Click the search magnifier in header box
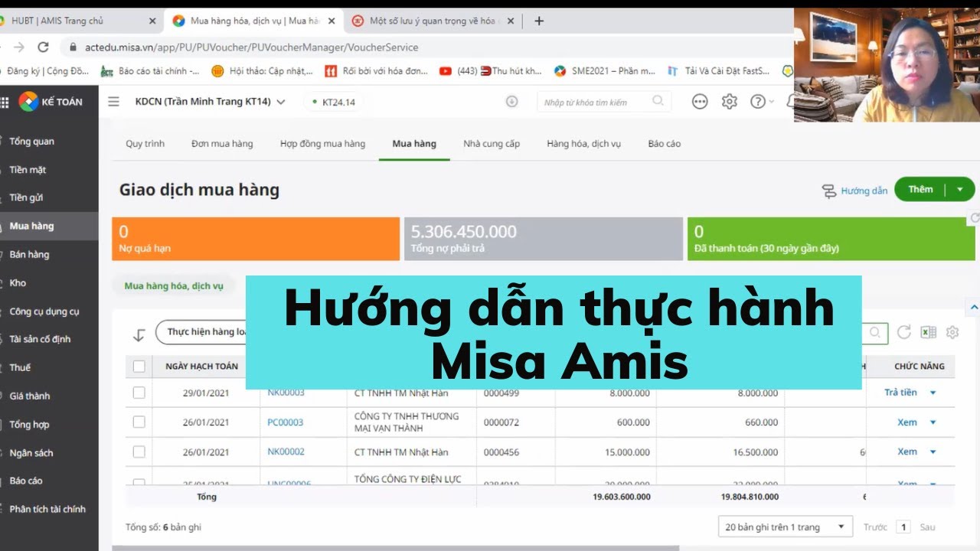The image size is (980, 551). [x=658, y=101]
